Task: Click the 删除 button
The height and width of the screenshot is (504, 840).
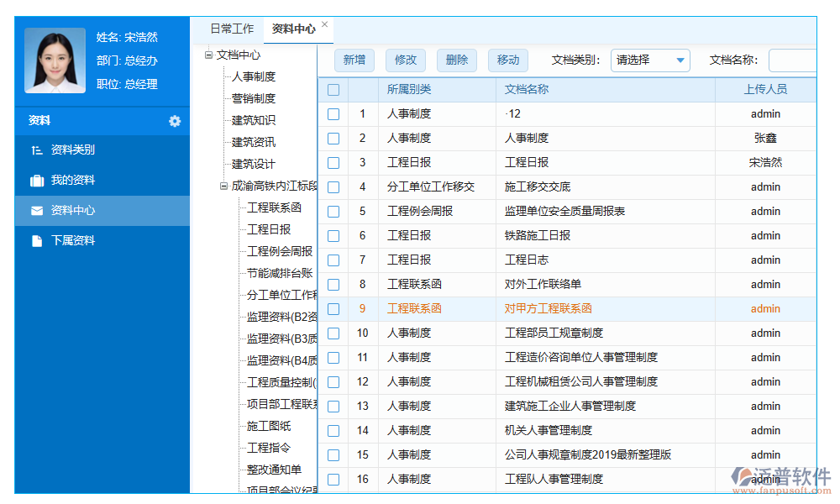Action: [456, 60]
